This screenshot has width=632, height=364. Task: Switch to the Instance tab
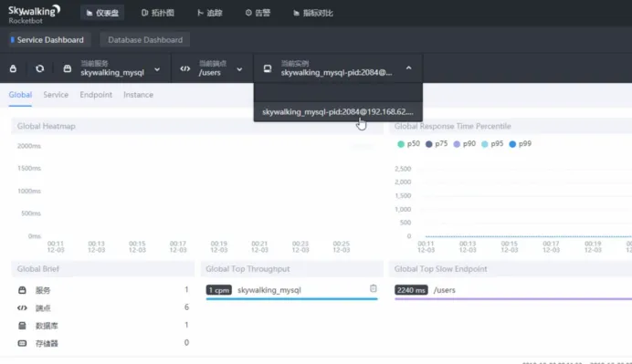pos(138,95)
